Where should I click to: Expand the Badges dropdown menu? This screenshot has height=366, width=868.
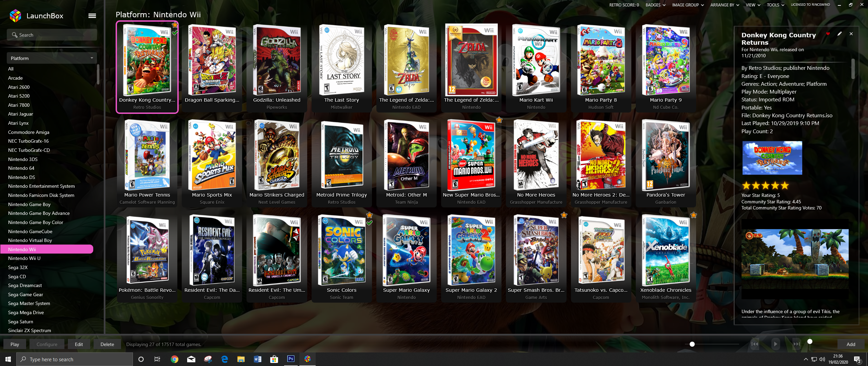(655, 5)
